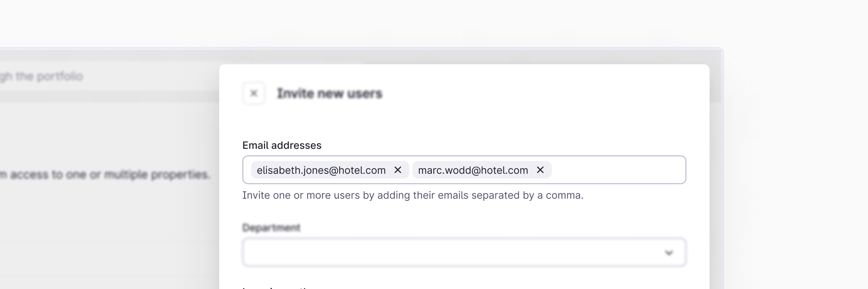Open the Department select field

[452, 253]
